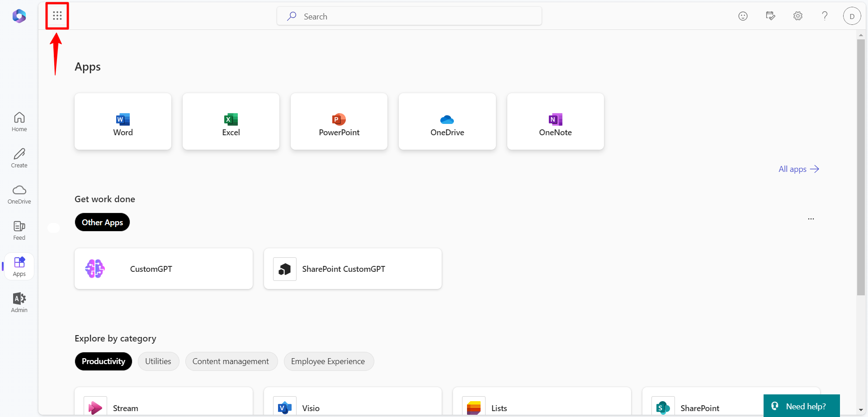The height and width of the screenshot is (417, 868).
Task: Open the Lists app card
Action: point(542,402)
